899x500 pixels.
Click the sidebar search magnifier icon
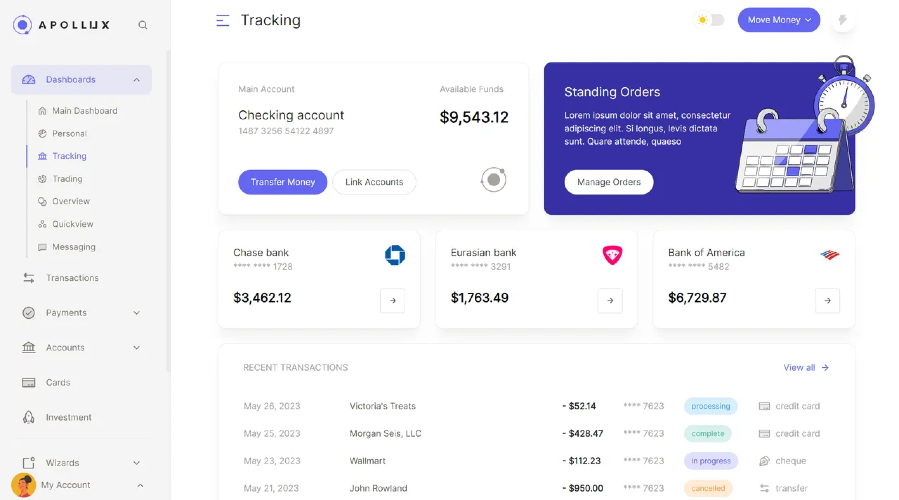143,25
